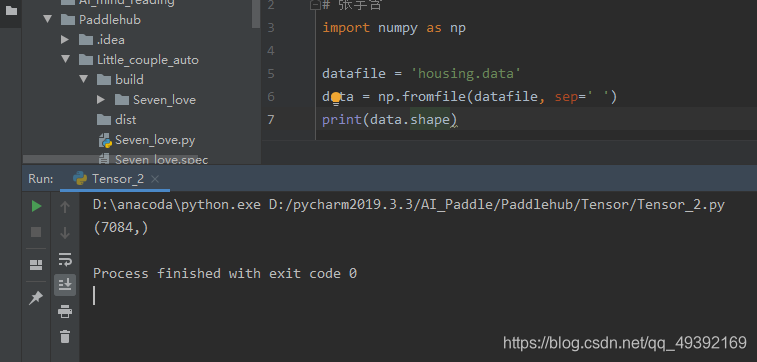Click the Seven_love.py Python file icon

click(x=105, y=140)
